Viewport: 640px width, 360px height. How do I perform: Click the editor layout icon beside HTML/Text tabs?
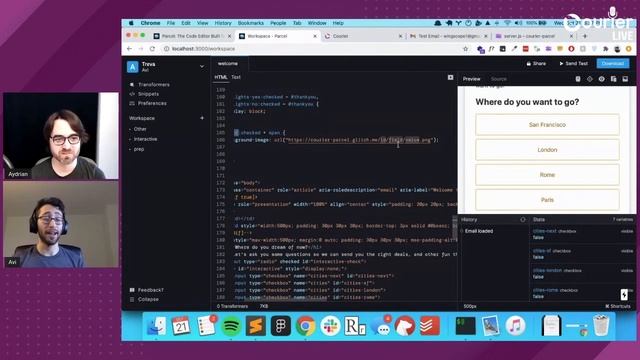(450, 77)
